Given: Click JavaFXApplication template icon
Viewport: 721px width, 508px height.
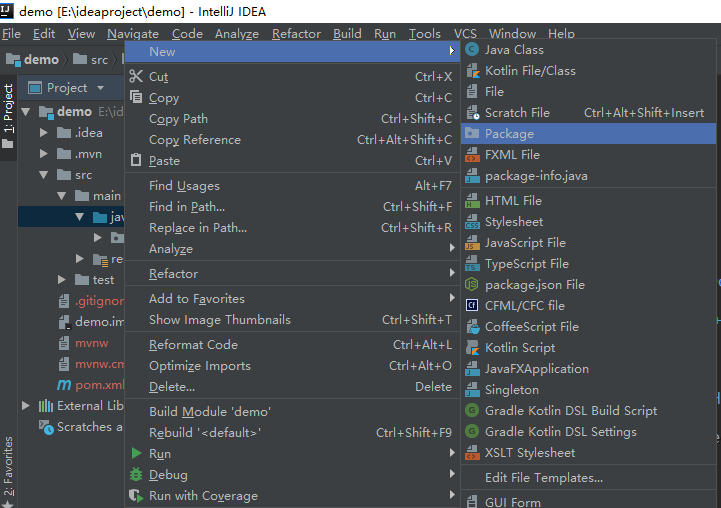Looking at the screenshot, I should coord(472,369).
